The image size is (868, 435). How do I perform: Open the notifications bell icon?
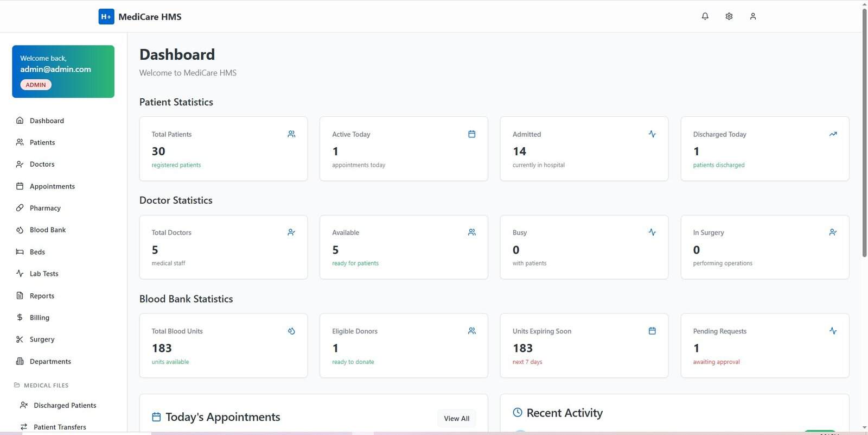(705, 16)
